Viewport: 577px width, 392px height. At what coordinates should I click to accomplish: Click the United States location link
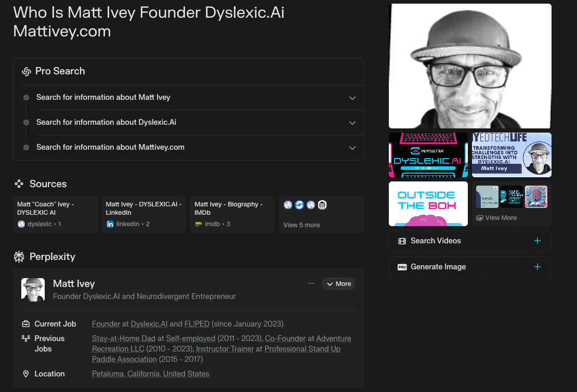coord(186,374)
